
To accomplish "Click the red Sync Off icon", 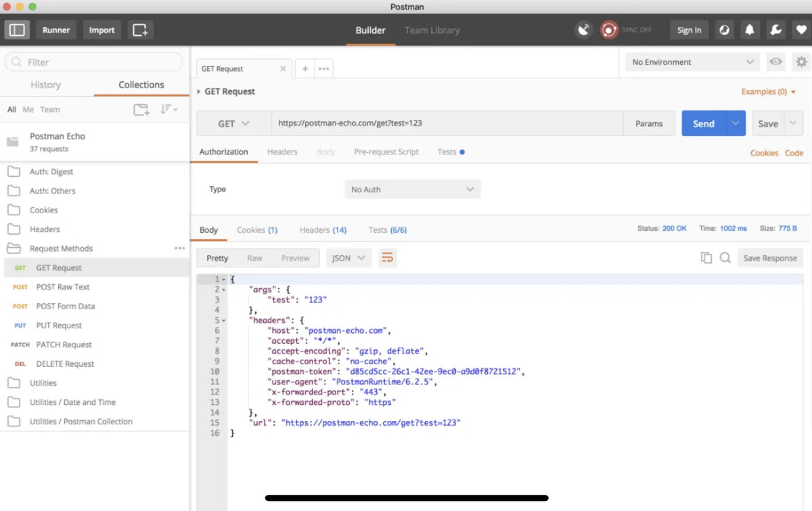I will coord(609,30).
